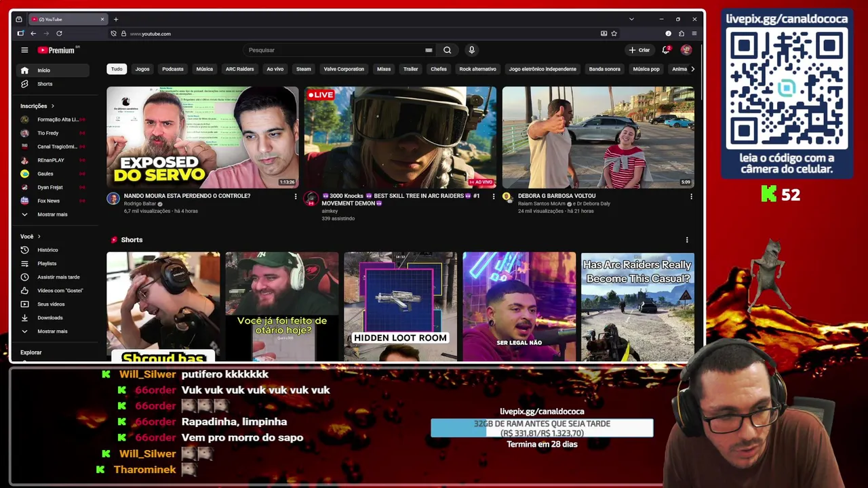Click the browser forward arrow
Screen dimensions: 868x488
point(46,33)
